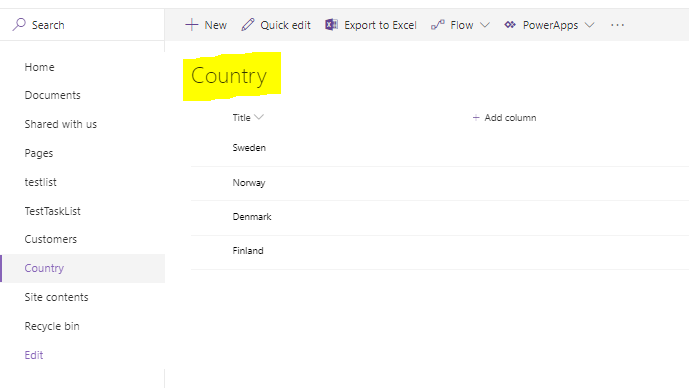Click the Search input field

[83, 25]
